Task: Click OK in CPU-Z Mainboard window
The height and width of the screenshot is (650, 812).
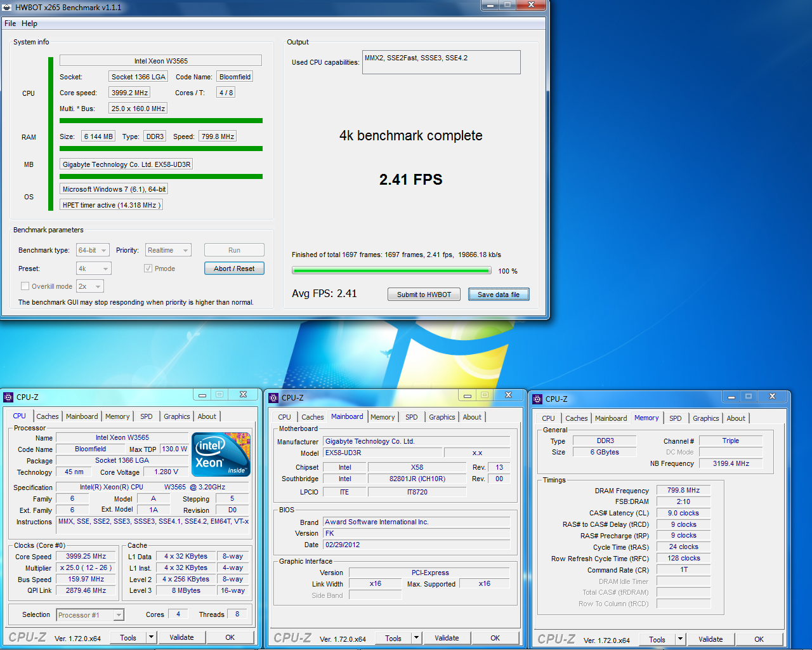Action: point(495,638)
